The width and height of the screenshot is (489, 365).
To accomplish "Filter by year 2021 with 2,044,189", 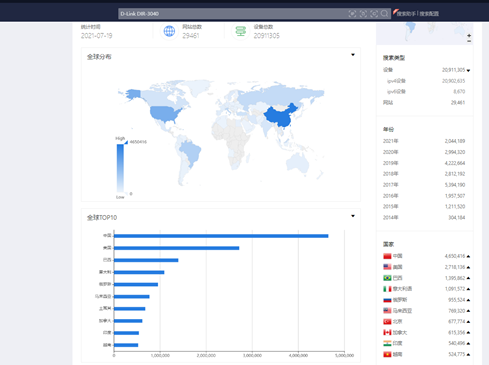I will pyautogui.click(x=424, y=141).
